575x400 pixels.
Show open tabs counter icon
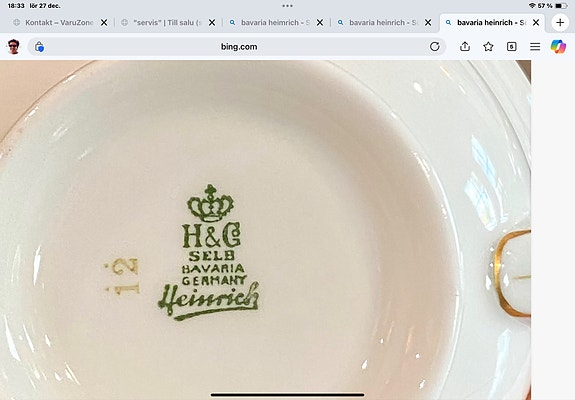[512, 47]
